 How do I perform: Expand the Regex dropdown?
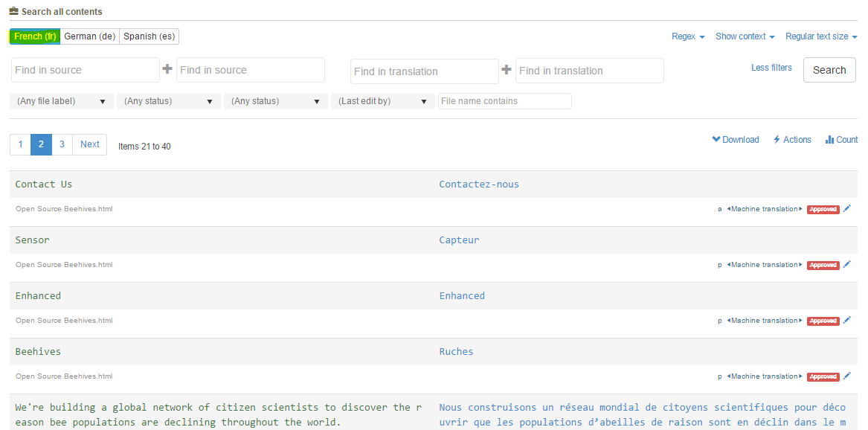[688, 36]
